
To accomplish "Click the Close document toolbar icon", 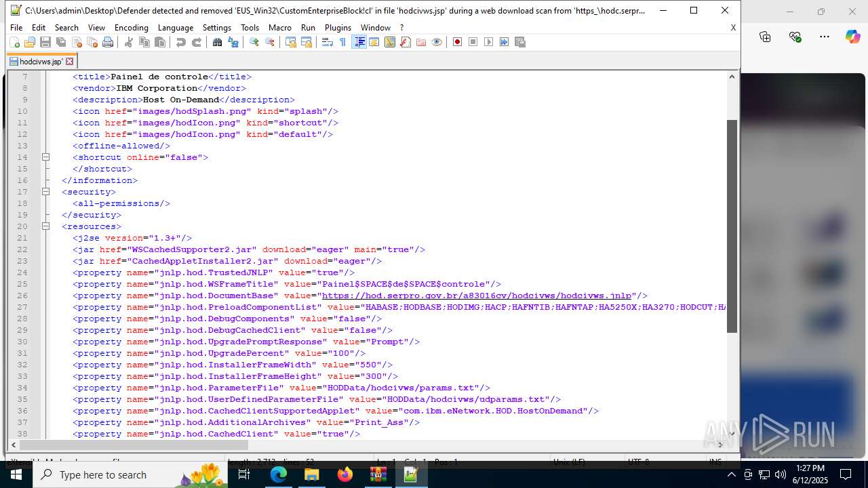I will (76, 42).
